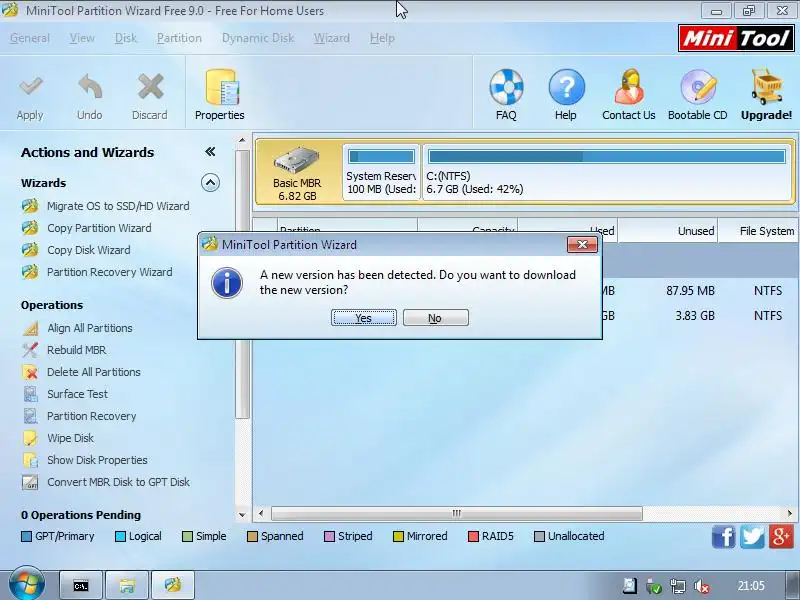Image resolution: width=800 pixels, height=600 pixels.
Task: Open File Explorer from taskbar
Action: (x=127, y=586)
